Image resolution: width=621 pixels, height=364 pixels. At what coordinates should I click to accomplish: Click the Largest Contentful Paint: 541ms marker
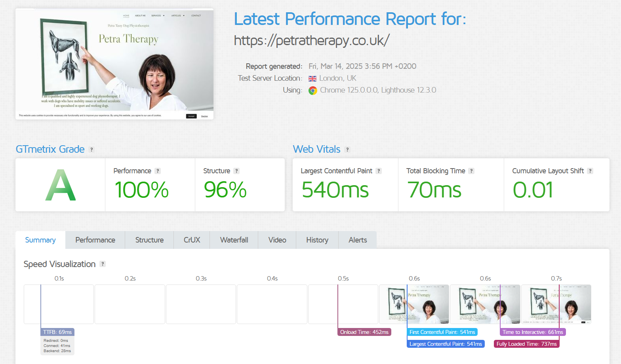(446, 344)
